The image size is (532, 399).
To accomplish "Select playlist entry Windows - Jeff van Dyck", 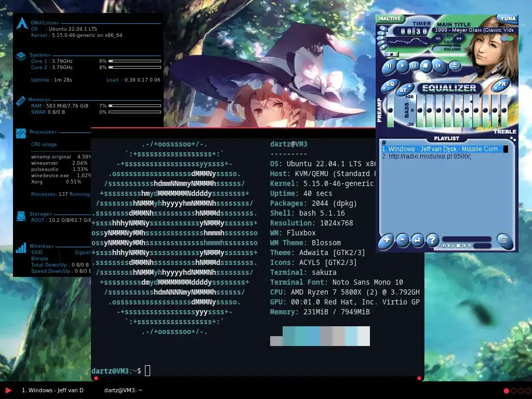I will click(442, 149).
